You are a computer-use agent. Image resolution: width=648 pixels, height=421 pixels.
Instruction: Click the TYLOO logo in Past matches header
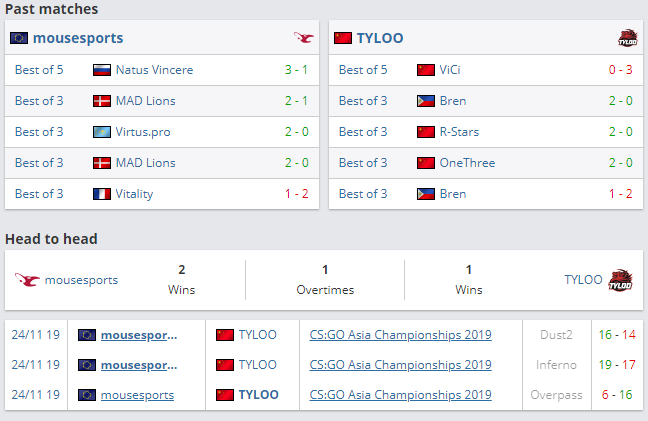pos(628,38)
